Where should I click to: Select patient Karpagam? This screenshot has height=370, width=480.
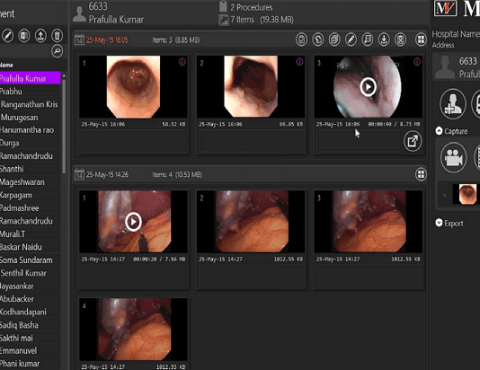[30, 195]
